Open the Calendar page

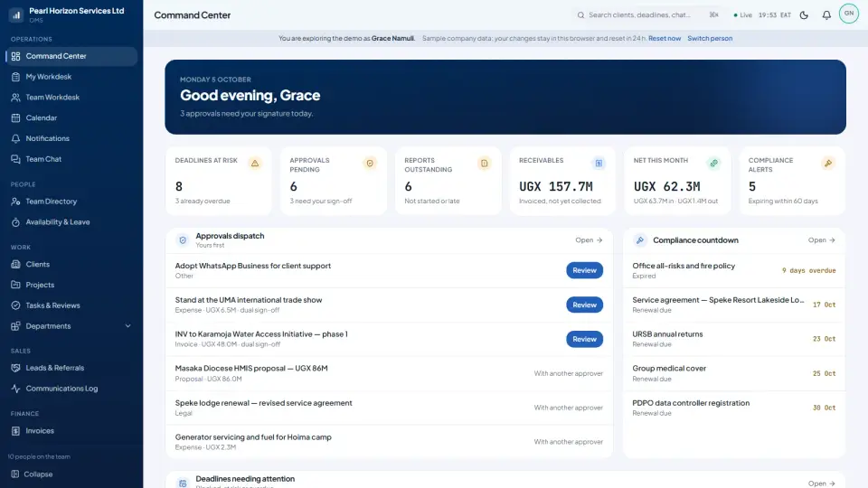pyautogui.click(x=71, y=117)
